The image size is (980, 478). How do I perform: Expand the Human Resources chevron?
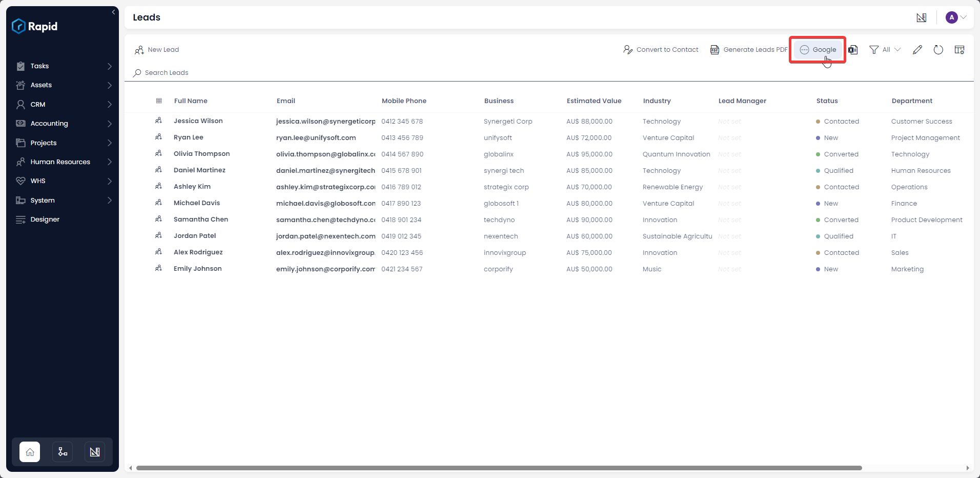pyautogui.click(x=110, y=162)
